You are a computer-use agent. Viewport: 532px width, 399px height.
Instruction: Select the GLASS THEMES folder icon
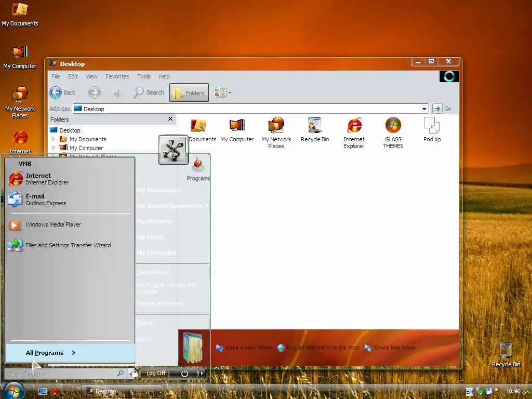point(393,133)
